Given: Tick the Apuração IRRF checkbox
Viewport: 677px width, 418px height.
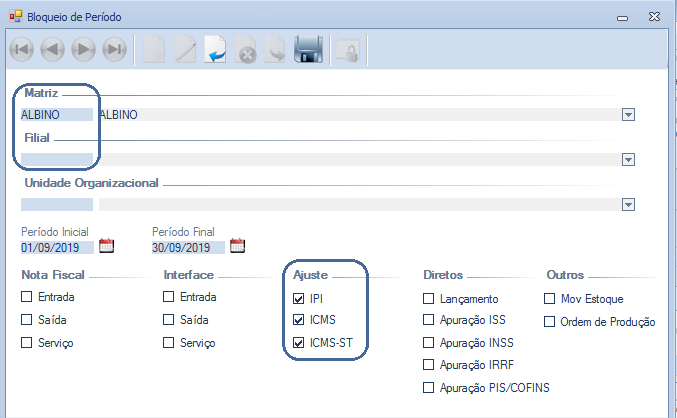Looking at the screenshot, I should pos(428,365).
